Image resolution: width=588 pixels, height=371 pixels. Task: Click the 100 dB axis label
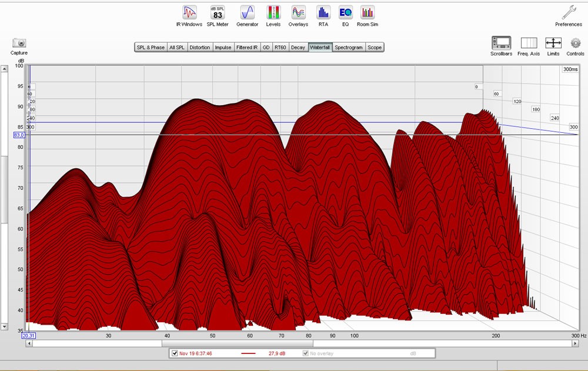pyautogui.click(x=19, y=66)
